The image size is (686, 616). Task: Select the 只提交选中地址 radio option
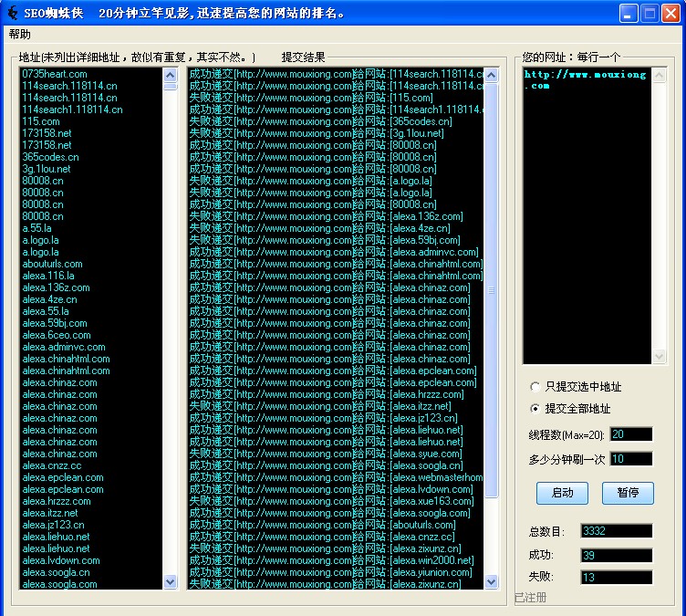535,387
